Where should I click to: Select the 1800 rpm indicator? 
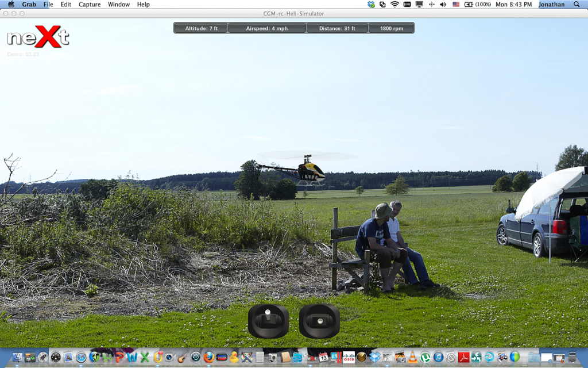pos(391,28)
